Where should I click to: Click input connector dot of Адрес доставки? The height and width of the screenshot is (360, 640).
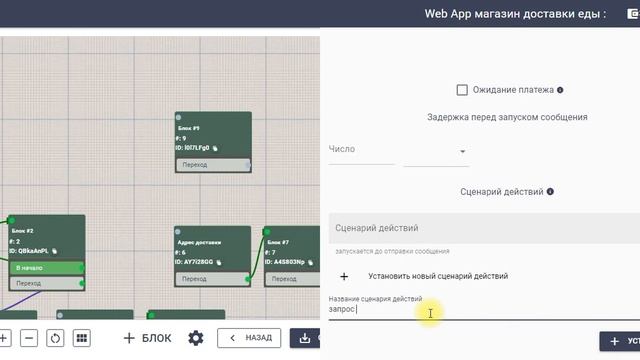click(x=178, y=232)
